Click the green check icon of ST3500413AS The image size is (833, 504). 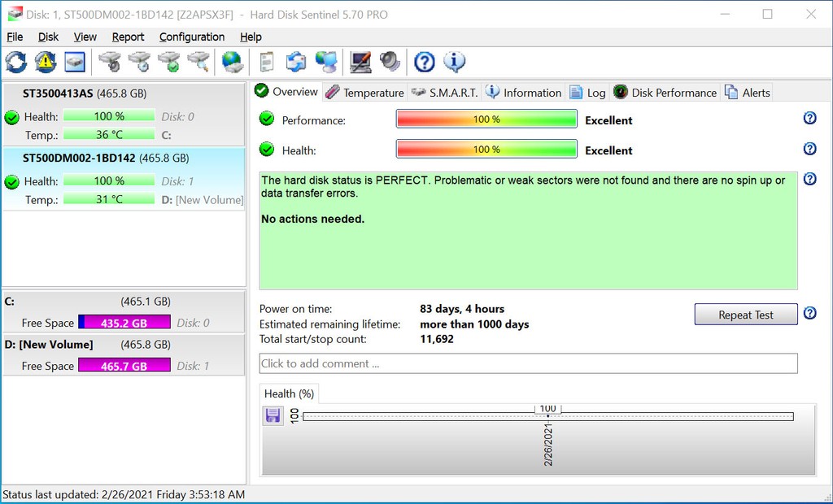coord(11,117)
